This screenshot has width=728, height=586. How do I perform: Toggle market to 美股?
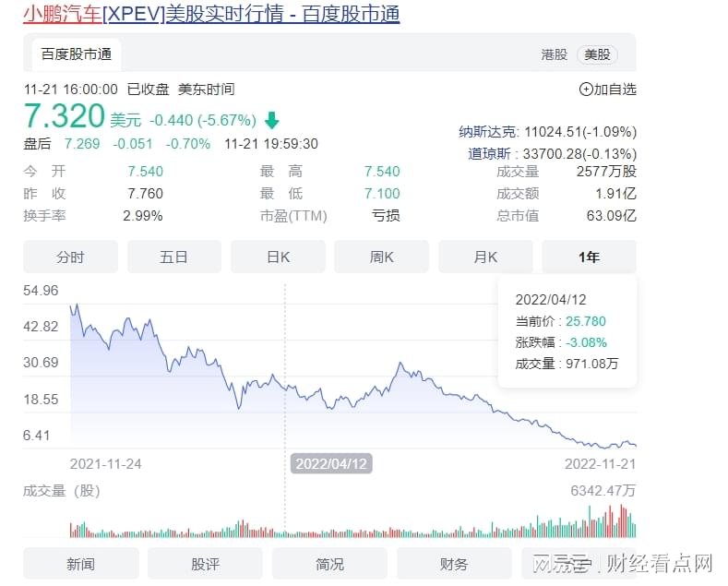(597, 54)
